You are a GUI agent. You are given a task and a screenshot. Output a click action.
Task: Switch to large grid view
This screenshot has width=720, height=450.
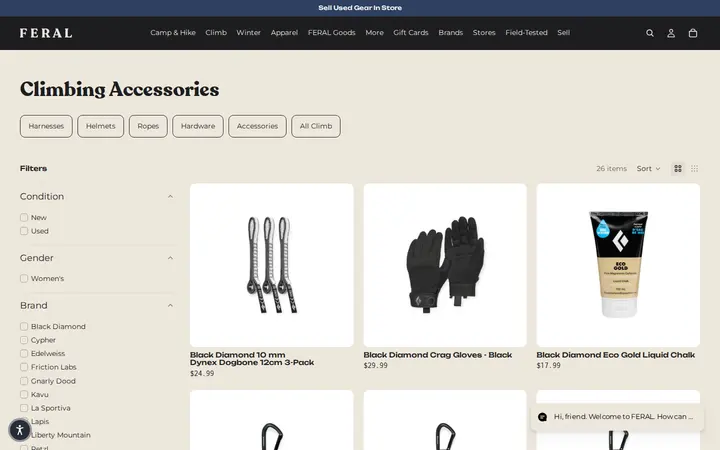[x=678, y=169]
